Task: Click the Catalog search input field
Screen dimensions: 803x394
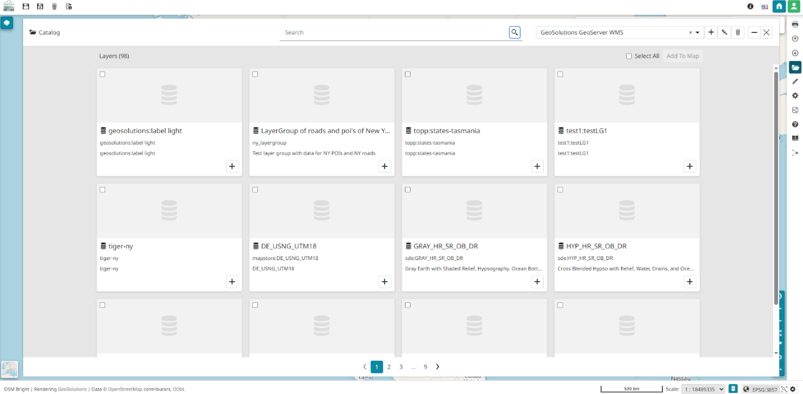Action: pos(394,32)
